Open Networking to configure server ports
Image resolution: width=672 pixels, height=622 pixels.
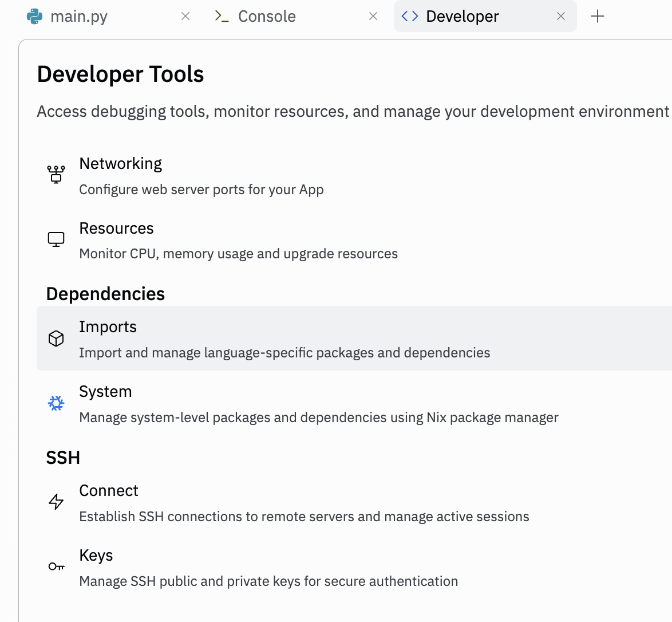tap(121, 164)
